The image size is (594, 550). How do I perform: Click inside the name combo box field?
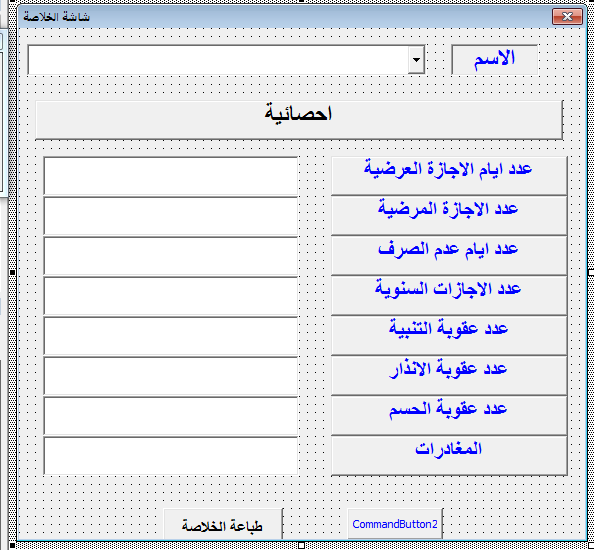tap(218, 60)
